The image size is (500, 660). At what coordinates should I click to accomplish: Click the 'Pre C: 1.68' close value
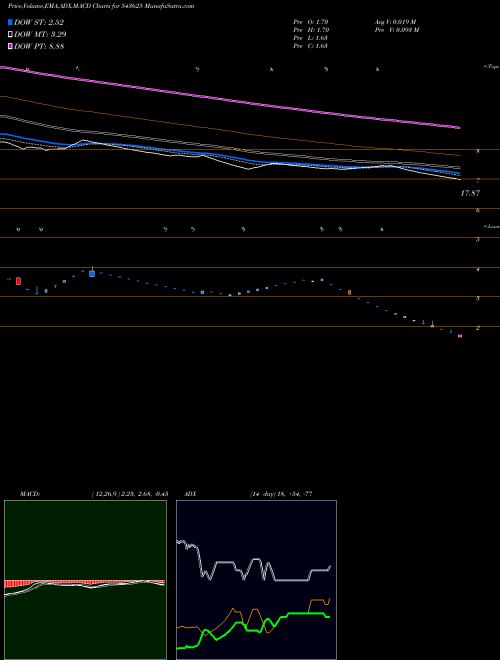click(x=311, y=46)
